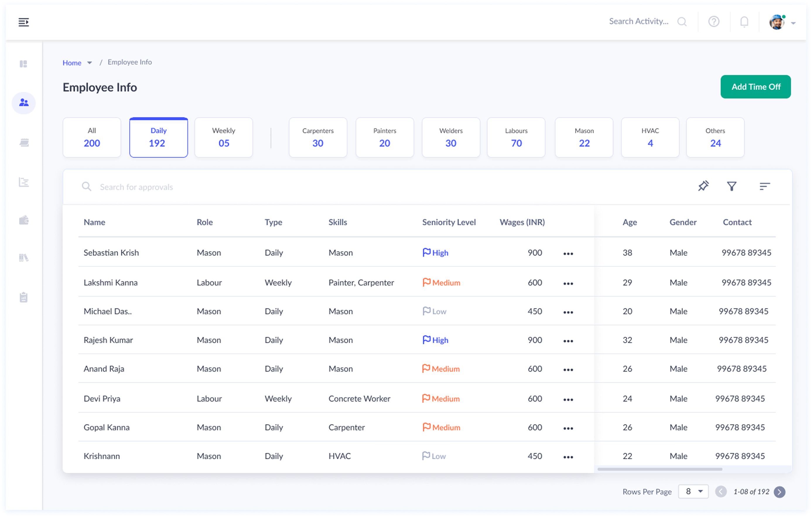The width and height of the screenshot is (812, 517).
Task: Select the Weekly employees tab
Action: pyautogui.click(x=223, y=137)
